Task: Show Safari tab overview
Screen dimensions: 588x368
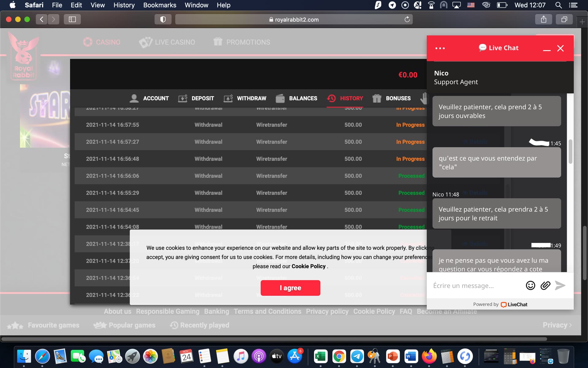Action: pos(564,19)
